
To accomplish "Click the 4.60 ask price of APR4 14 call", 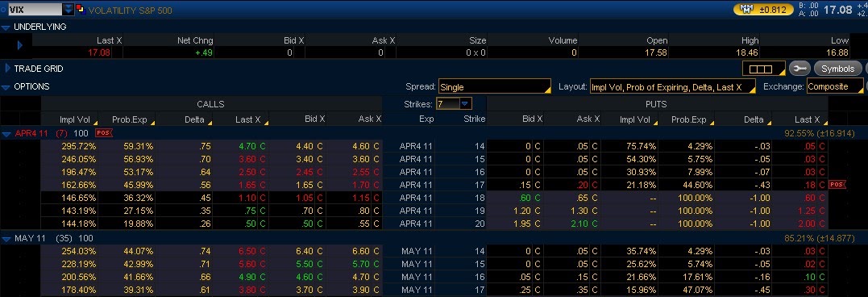I will click(x=361, y=146).
